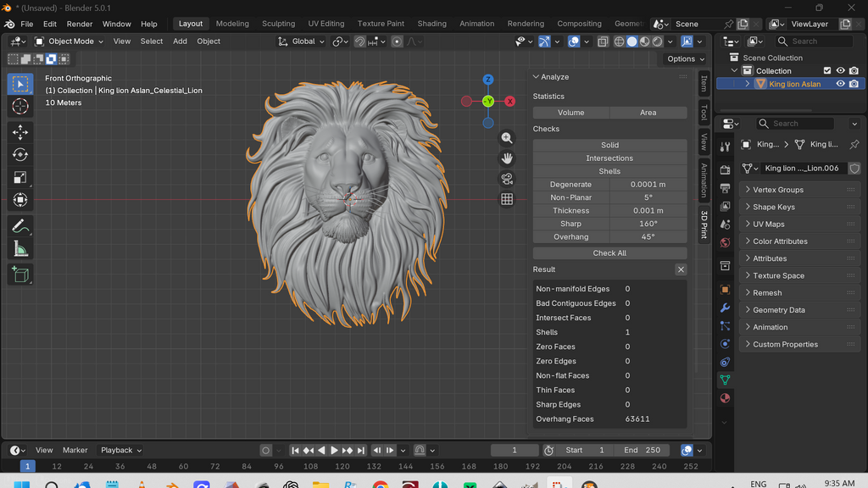Toggle viewport overlays button

[x=574, y=42]
